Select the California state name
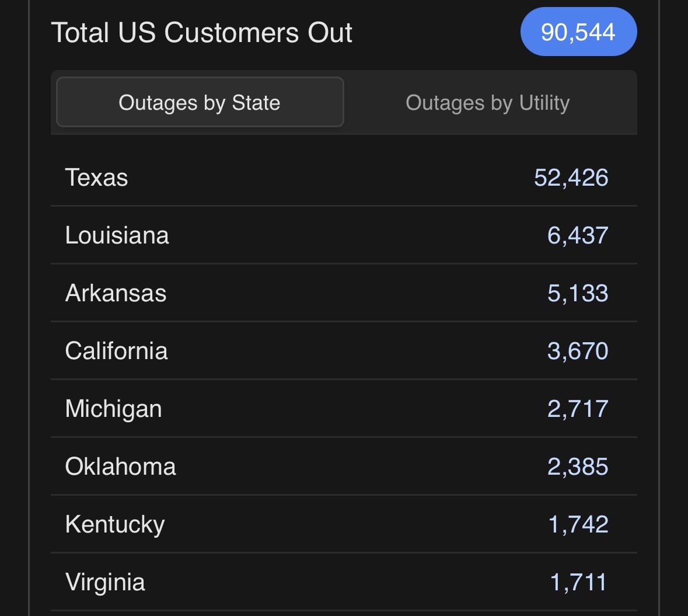Screen dimensions: 688x616 tap(116, 351)
